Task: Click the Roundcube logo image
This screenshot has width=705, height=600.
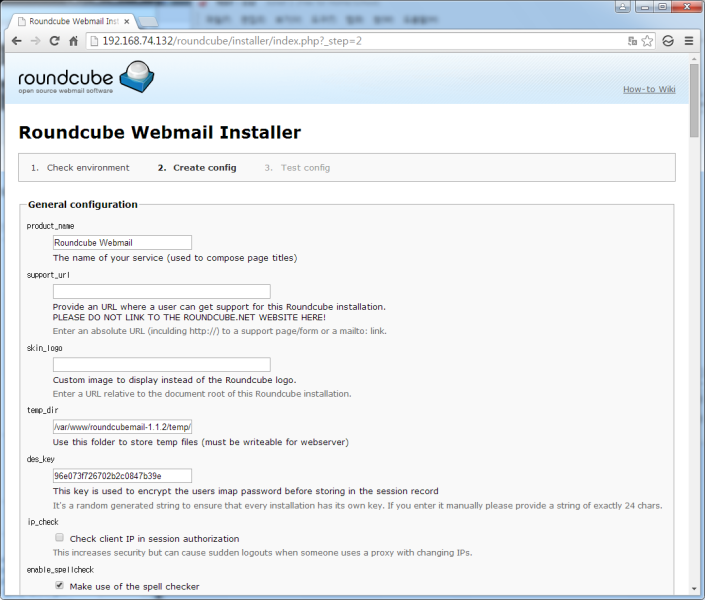Action: (x=86, y=77)
